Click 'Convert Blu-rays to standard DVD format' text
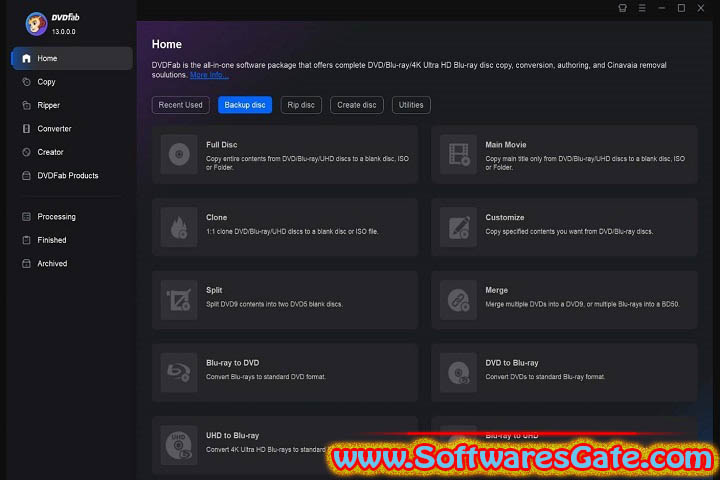Screen dimensions: 720x480 266,377
